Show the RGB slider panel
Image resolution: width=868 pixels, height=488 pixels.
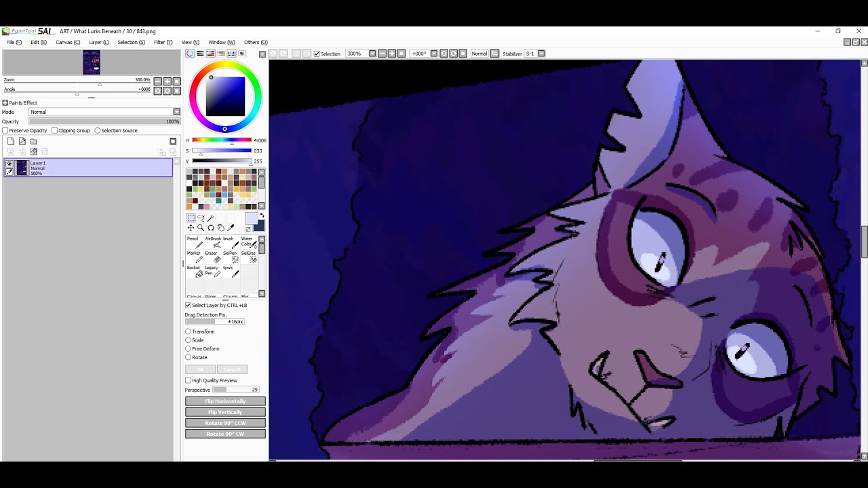tap(200, 54)
